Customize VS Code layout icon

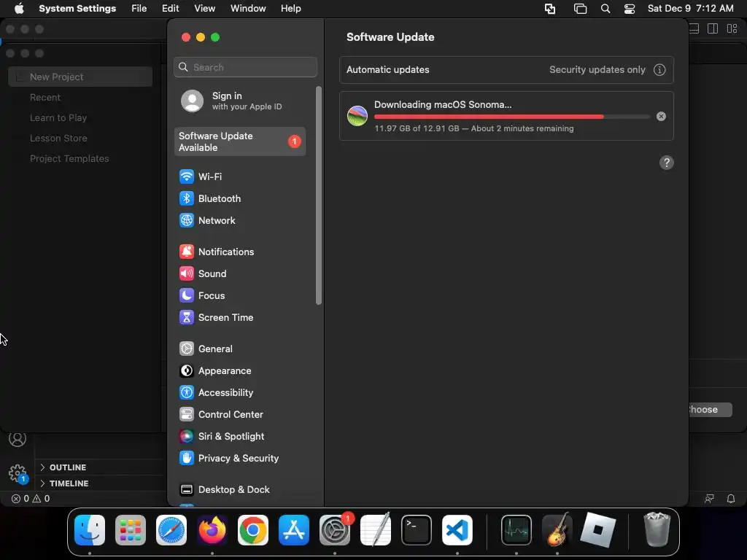732,29
